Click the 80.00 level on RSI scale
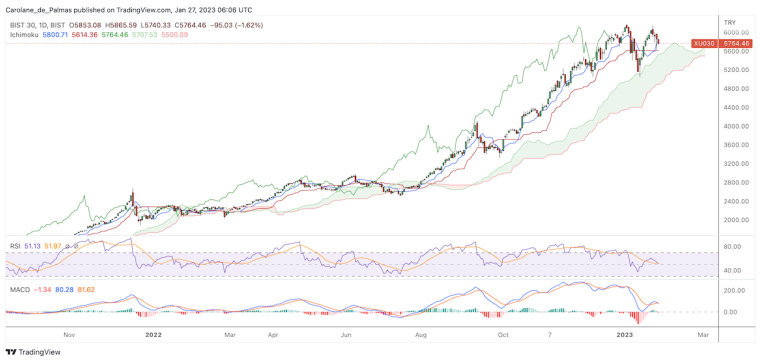This screenshot has width=760, height=362. click(734, 247)
